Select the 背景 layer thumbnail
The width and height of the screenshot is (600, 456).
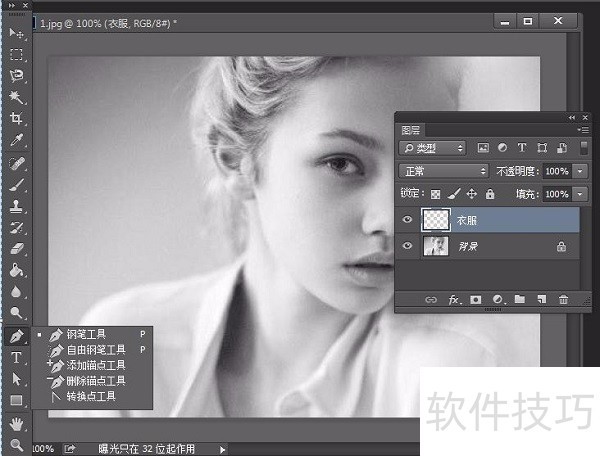(436, 246)
